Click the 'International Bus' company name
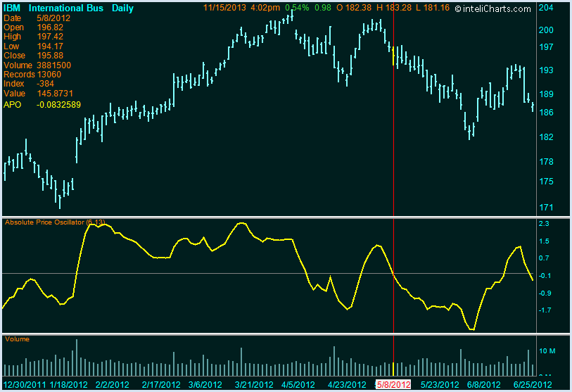The image size is (572, 392). [66, 8]
